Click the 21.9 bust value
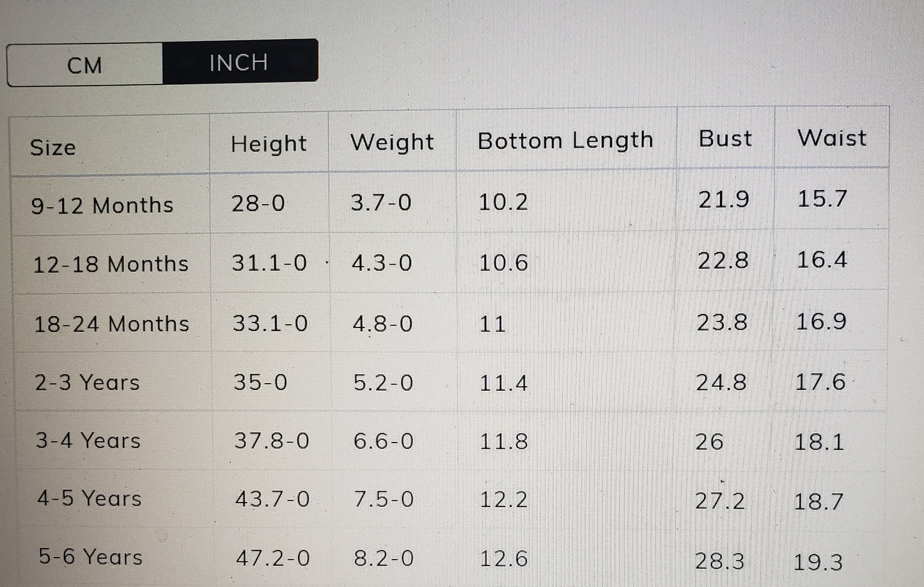924x587 pixels. tap(724, 200)
